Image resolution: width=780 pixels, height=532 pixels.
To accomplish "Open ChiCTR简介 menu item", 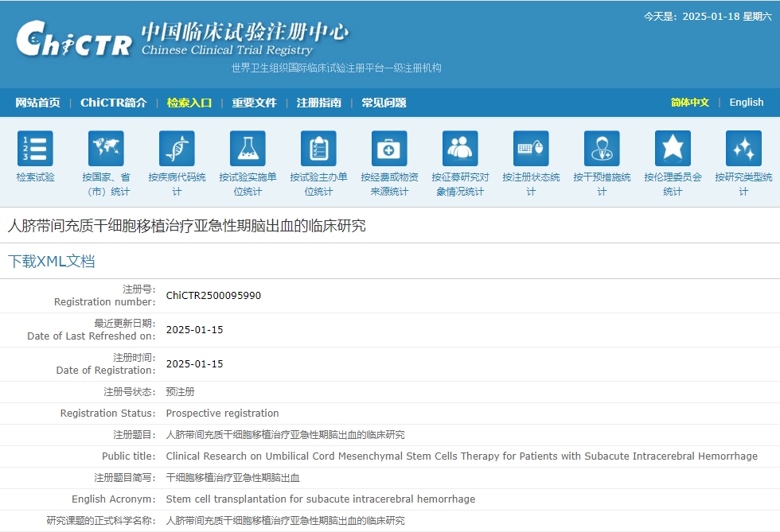I will coord(114,103).
